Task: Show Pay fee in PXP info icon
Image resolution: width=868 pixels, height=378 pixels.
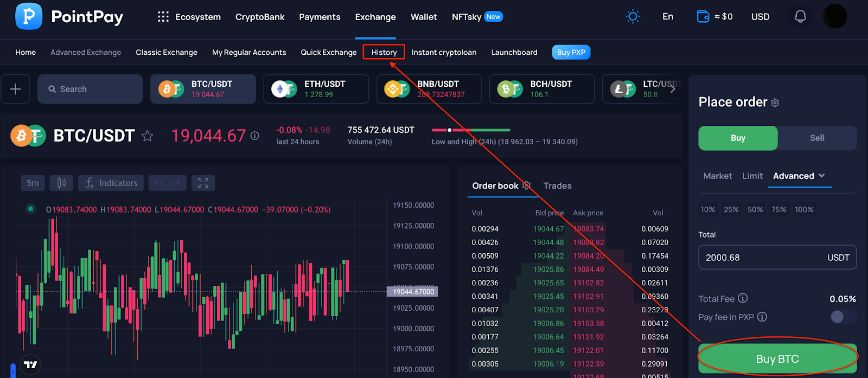Action: pos(762,317)
